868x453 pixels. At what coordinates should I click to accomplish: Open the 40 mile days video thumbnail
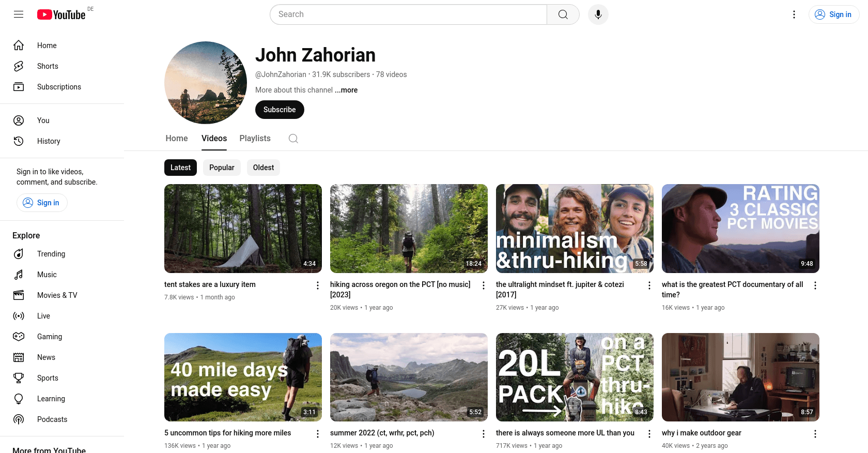point(243,377)
